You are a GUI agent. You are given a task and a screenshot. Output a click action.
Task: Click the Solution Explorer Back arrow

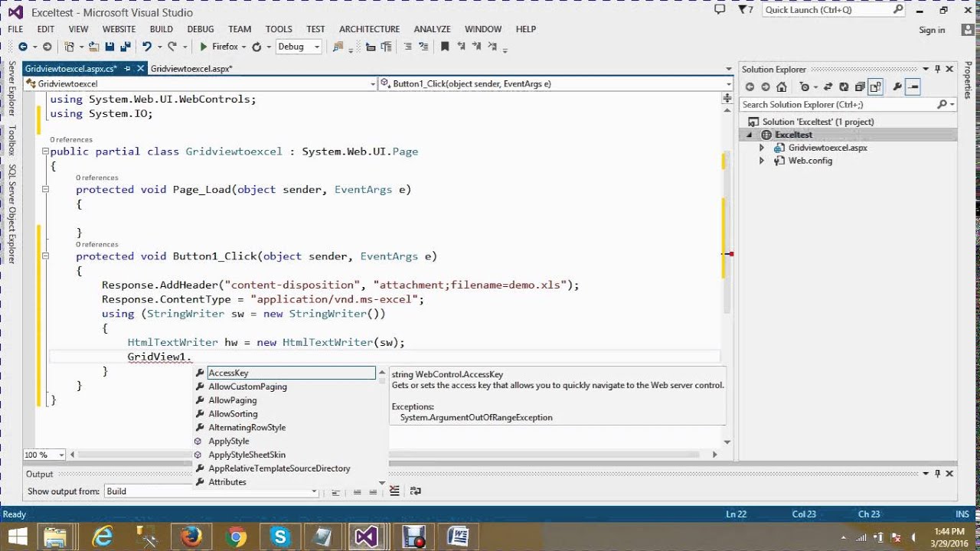750,87
